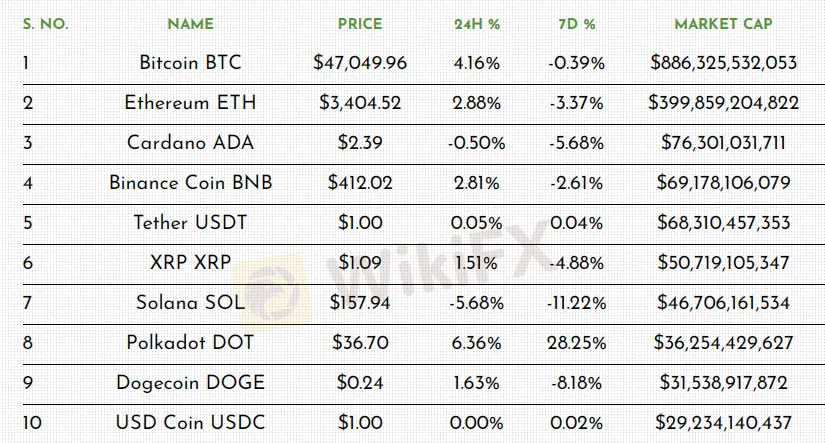Sort by the MARKET CAP header
The height and width of the screenshot is (443, 825).
(x=722, y=23)
